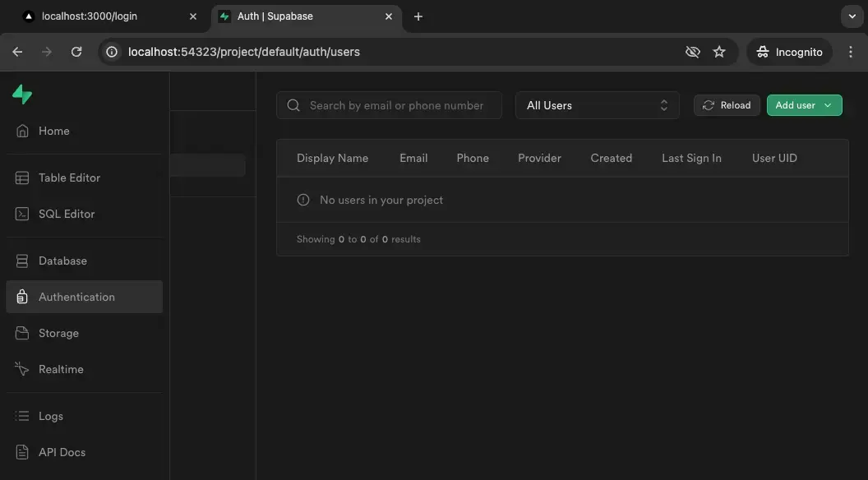Go to the Database section
This screenshot has width=868, height=480.
click(x=62, y=261)
